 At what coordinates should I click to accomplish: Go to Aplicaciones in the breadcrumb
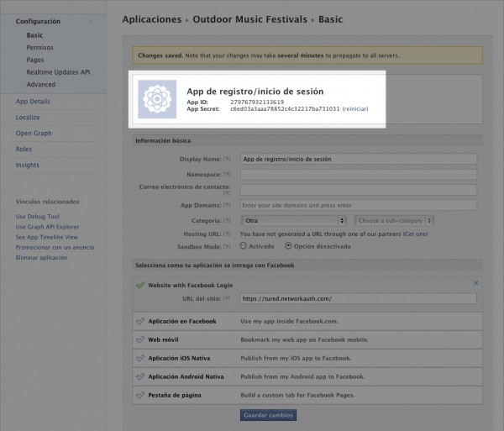click(x=152, y=19)
